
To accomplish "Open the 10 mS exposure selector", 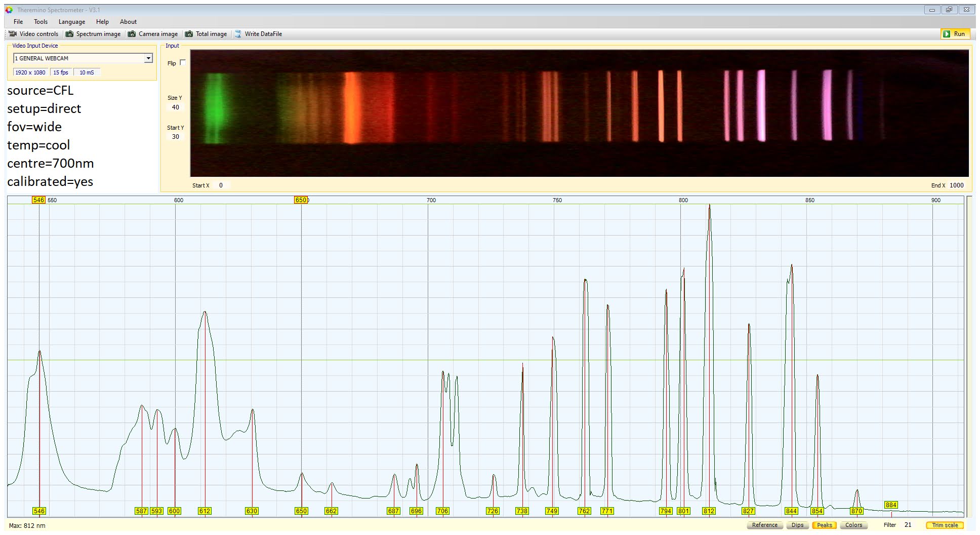I will coord(87,72).
